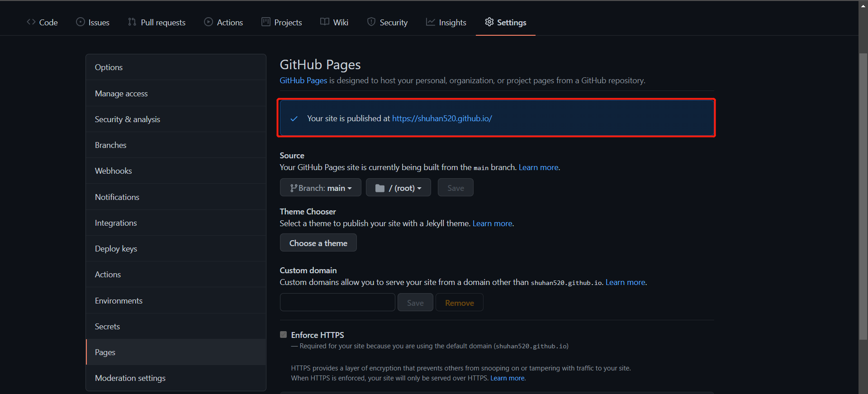The image size is (868, 394).
Task: Select the Settings tab
Action: pos(506,22)
